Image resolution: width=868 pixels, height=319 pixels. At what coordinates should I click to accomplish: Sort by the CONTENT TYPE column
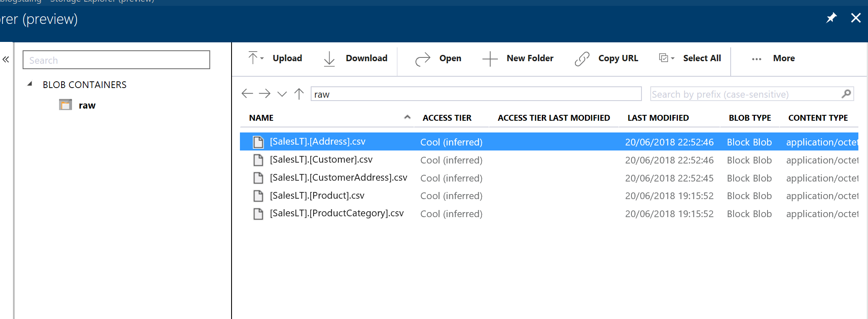[x=818, y=118]
